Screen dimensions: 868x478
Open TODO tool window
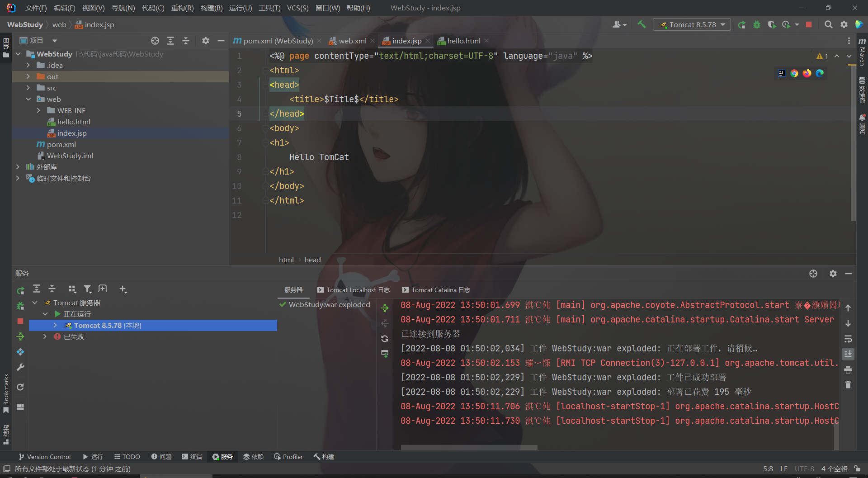tap(127, 457)
